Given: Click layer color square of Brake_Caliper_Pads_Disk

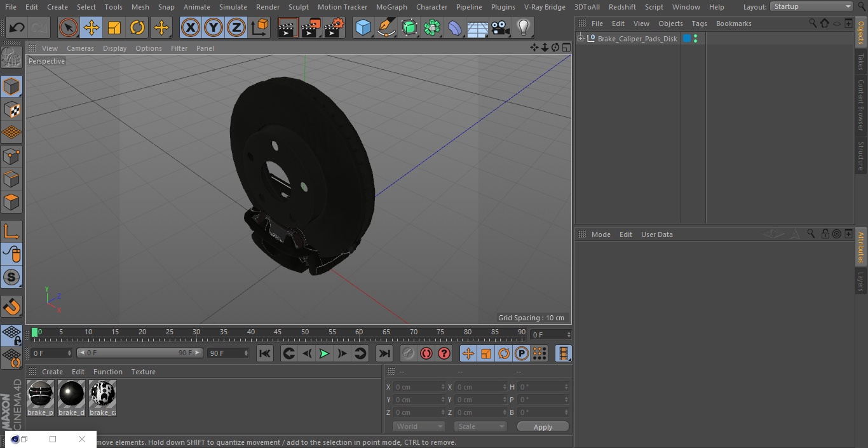Looking at the screenshot, I should [x=687, y=39].
